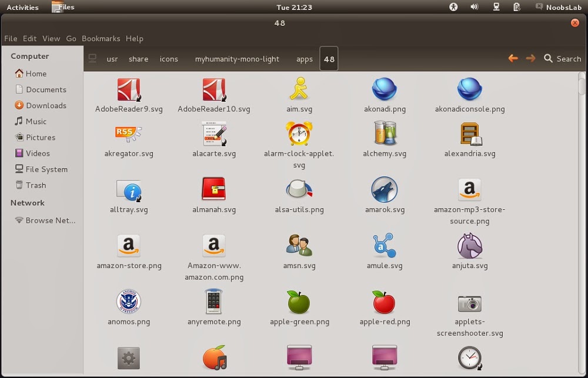Open Pictures in the sidebar
The height and width of the screenshot is (378, 588).
(x=35, y=137)
